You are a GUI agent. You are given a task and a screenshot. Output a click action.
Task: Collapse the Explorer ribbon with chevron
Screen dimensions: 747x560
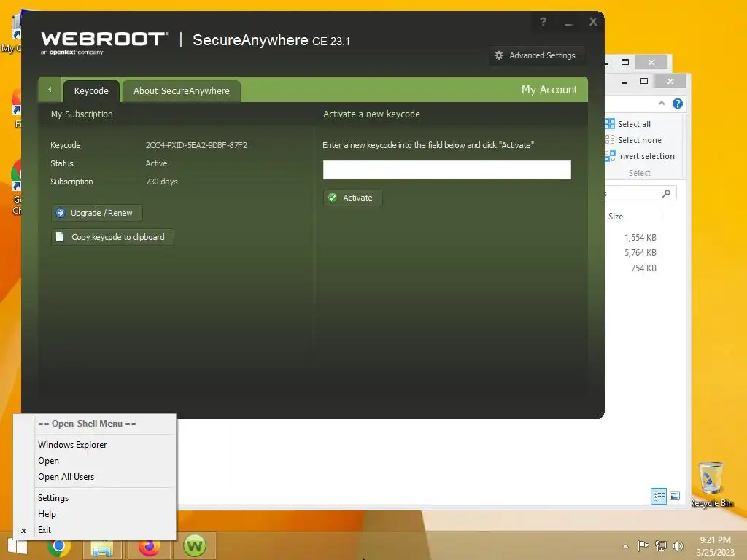(x=661, y=104)
